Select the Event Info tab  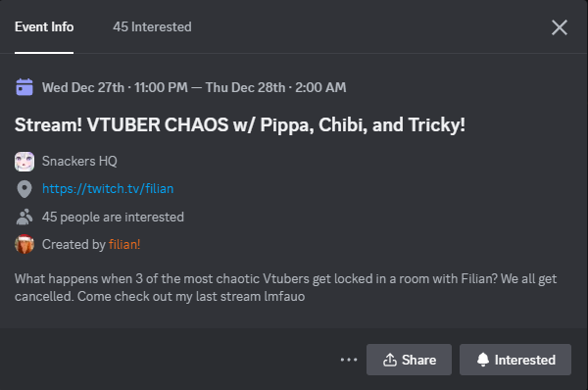click(x=44, y=27)
